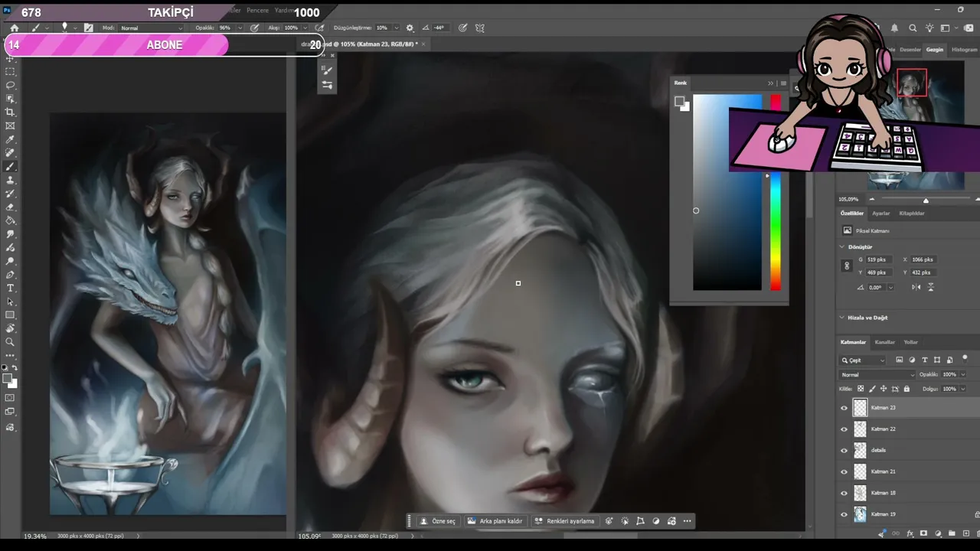Viewport: 980px width, 551px height.
Task: Select the Dodge tool
Action: tap(11, 261)
